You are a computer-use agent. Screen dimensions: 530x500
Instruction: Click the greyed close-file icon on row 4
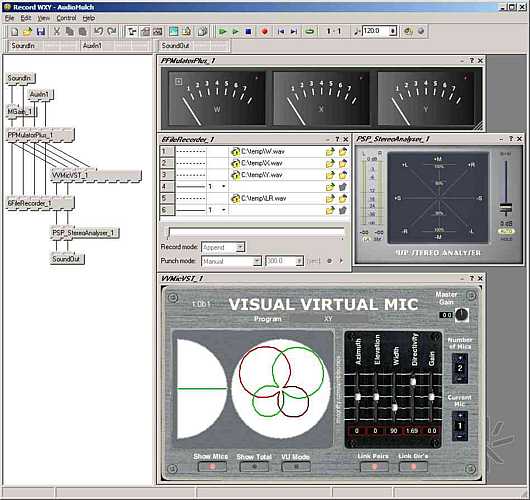343,187
